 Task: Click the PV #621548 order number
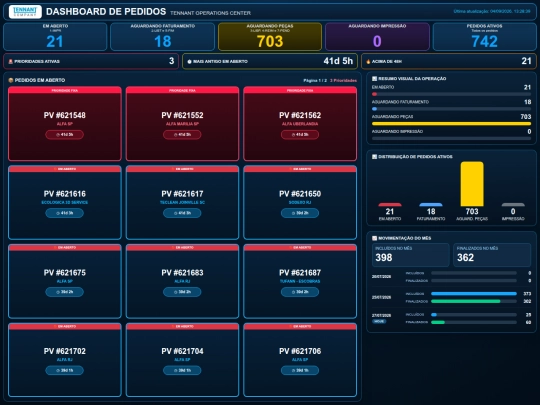pos(64,115)
